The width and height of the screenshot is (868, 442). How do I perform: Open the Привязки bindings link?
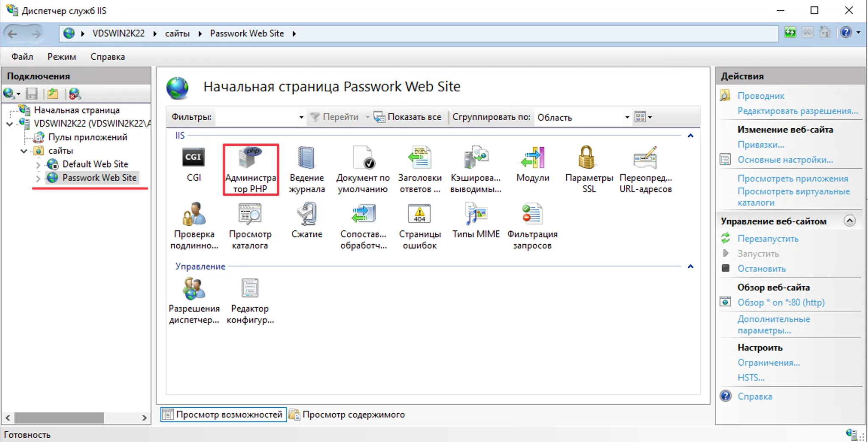click(761, 145)
